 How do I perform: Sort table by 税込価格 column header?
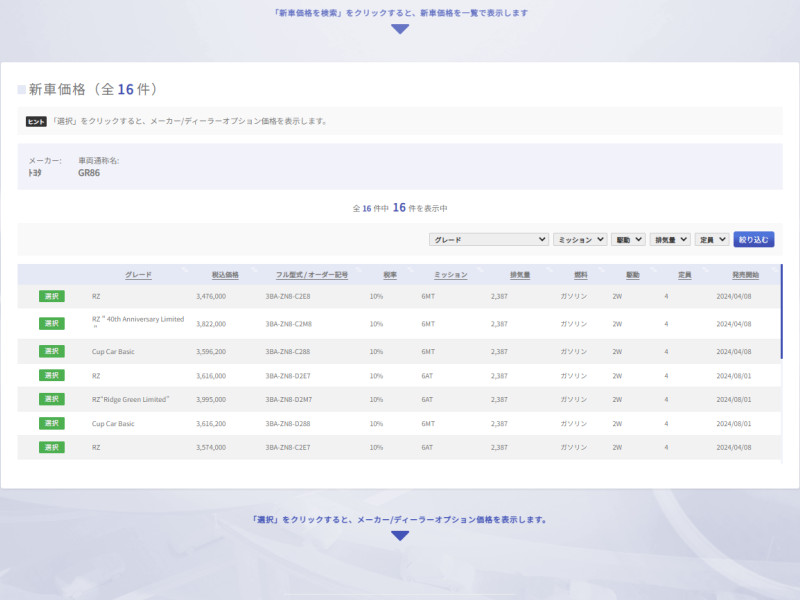[x=225, y=274]
